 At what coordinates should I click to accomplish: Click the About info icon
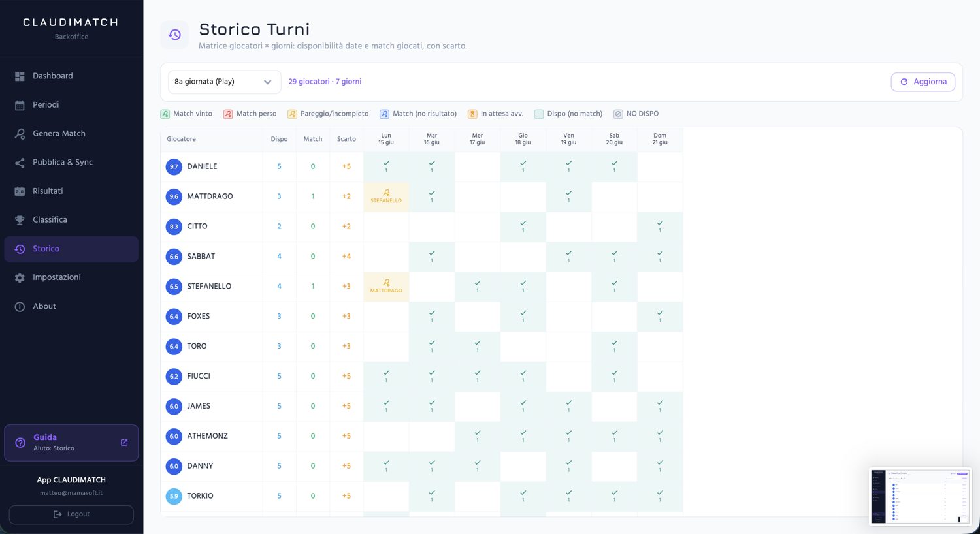click(20, 307)
